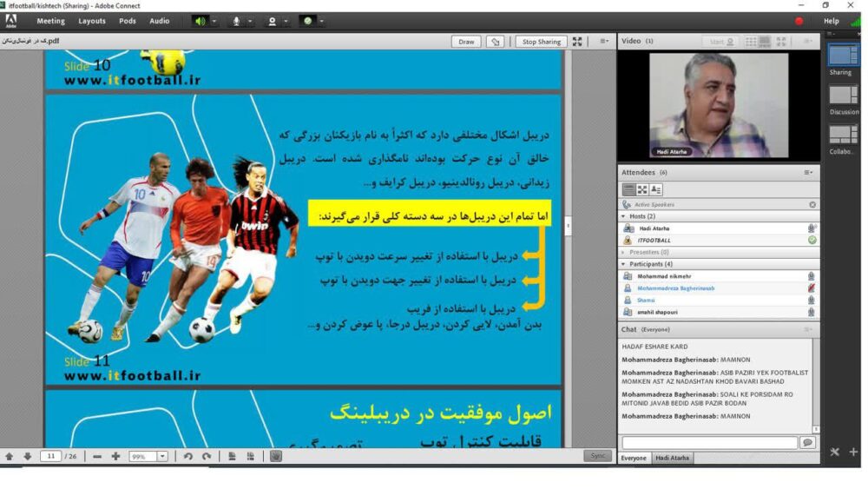Switch to the Hadi Atarha chat tab
The height and width of the screenshot is (489, 868).
point(672,458)
